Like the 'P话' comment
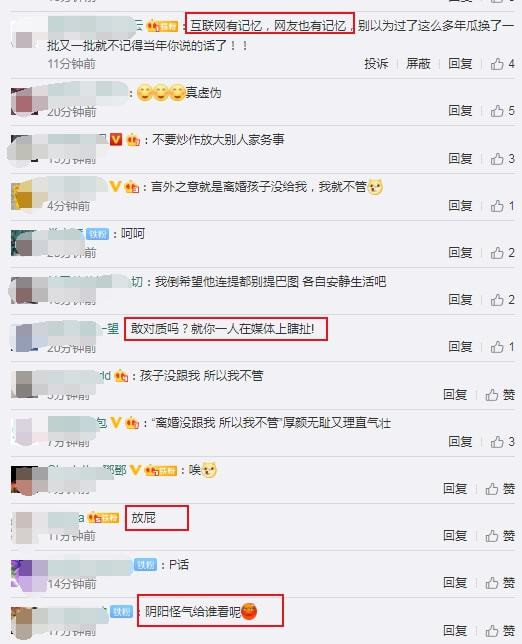The image size is (522, 644). point(500,583)
